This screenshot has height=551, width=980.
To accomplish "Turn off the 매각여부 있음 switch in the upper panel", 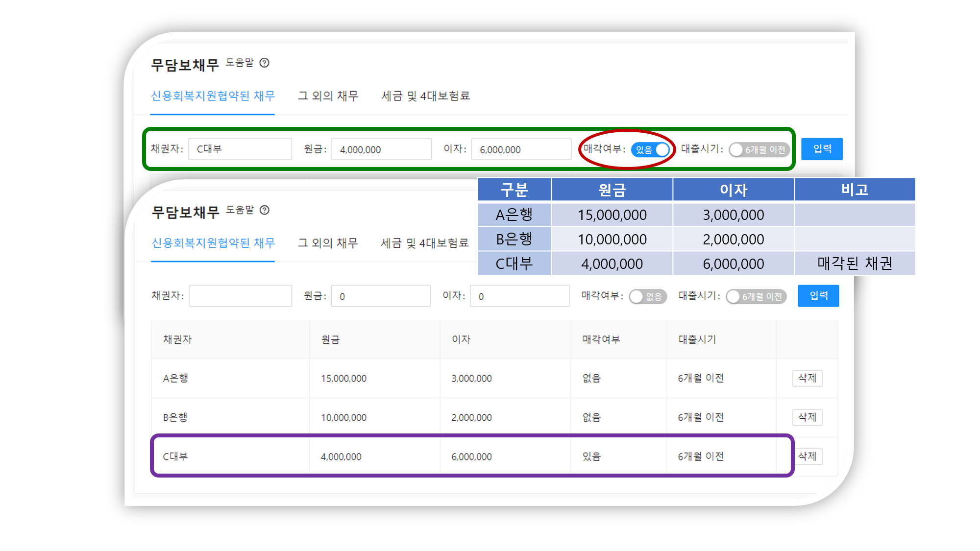I will click(x=650, y=149).
